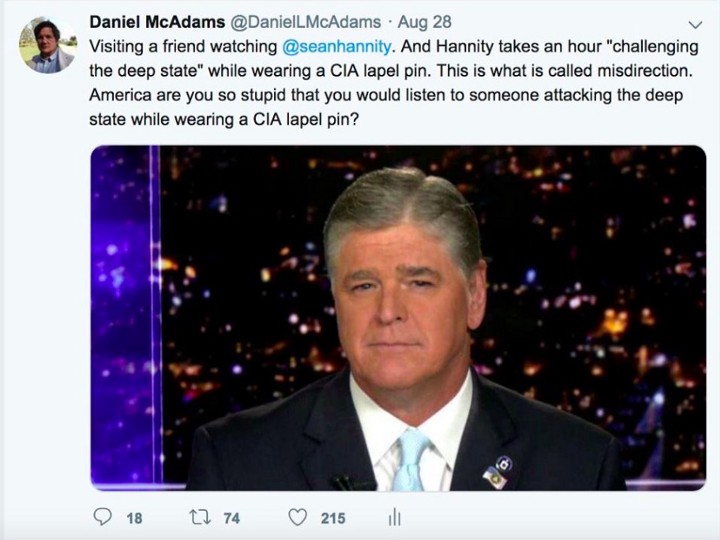The width and height of the screenshot is (720, 540).
Task: Click the like count 215
Action: (x=333, y=518)
